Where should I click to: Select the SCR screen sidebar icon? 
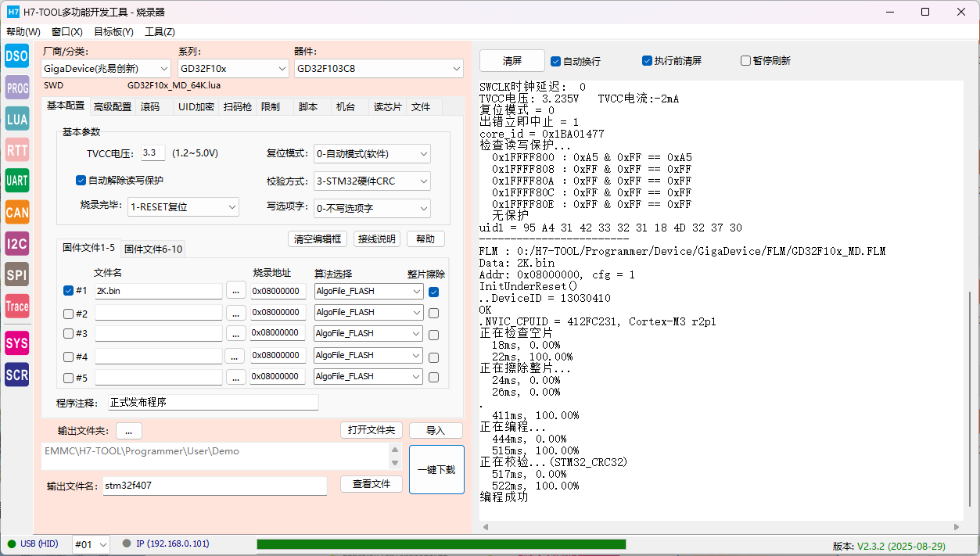[17, 375]
